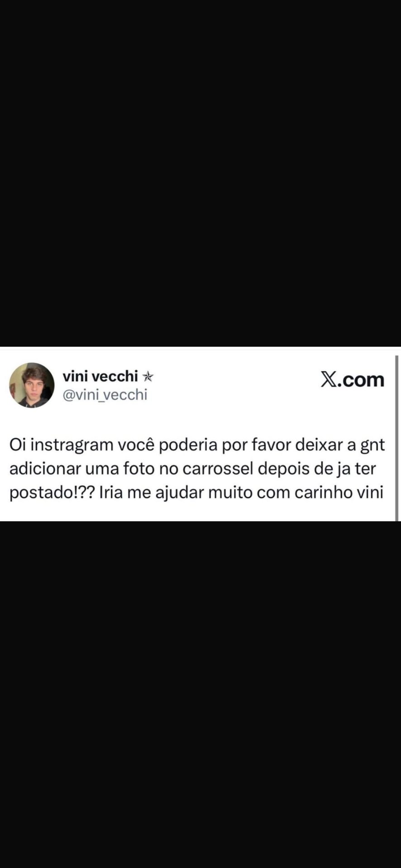
Task: Click the abbreviation gnt in the post
Action: point(372,445)
